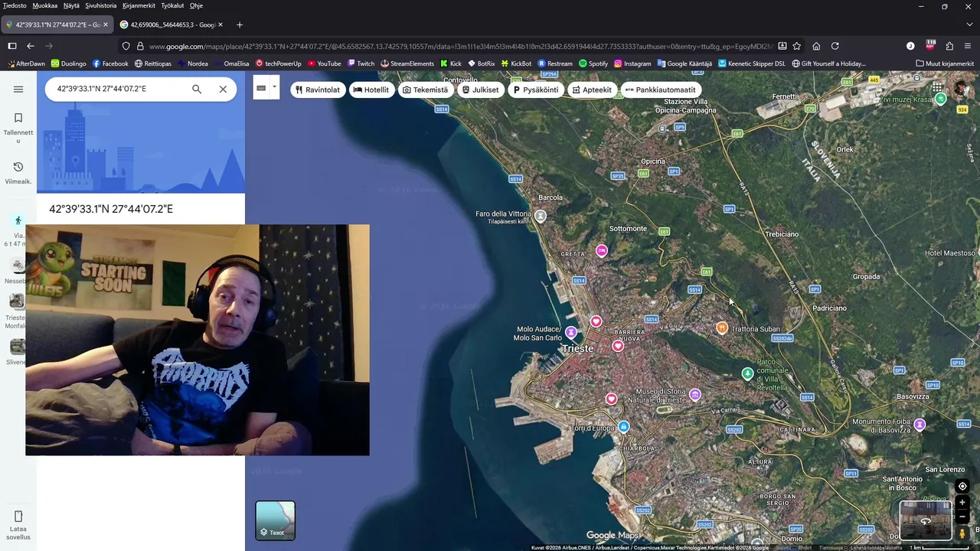Filter map by Ravintolat

318,90
